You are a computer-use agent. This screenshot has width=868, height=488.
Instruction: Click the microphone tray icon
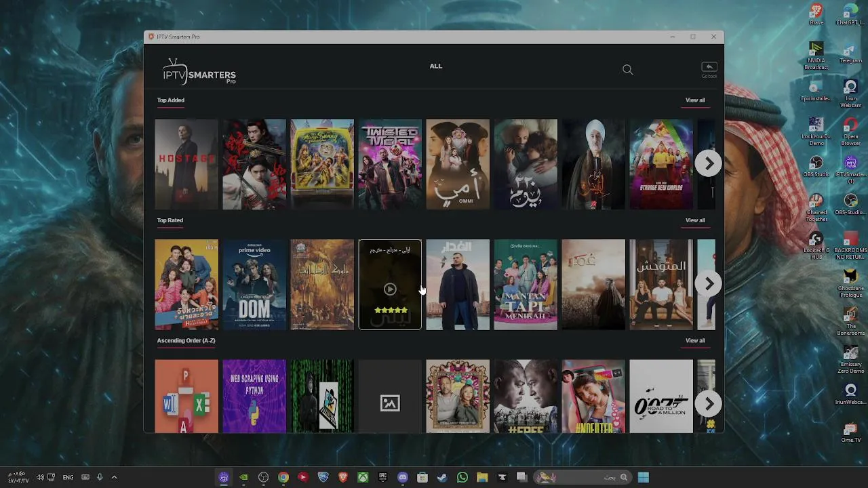point(100,477)
